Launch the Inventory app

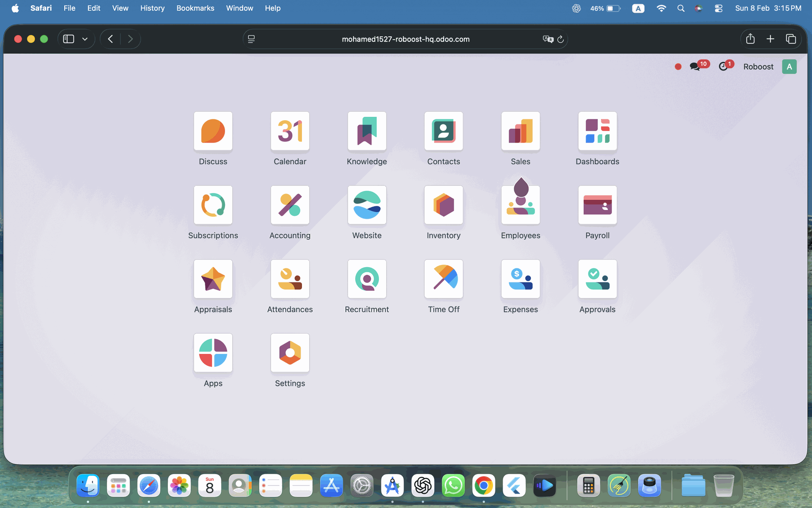443,205
